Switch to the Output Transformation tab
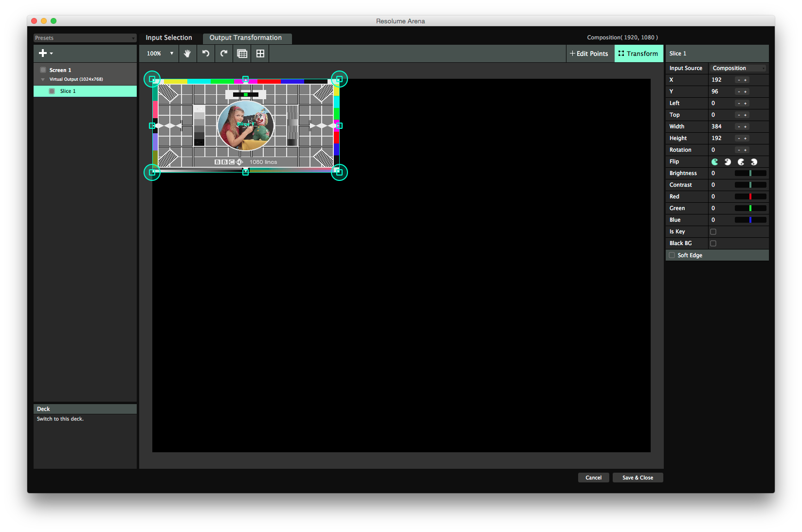The width and height of the screenshot is (802, 532). click(246, 38)
